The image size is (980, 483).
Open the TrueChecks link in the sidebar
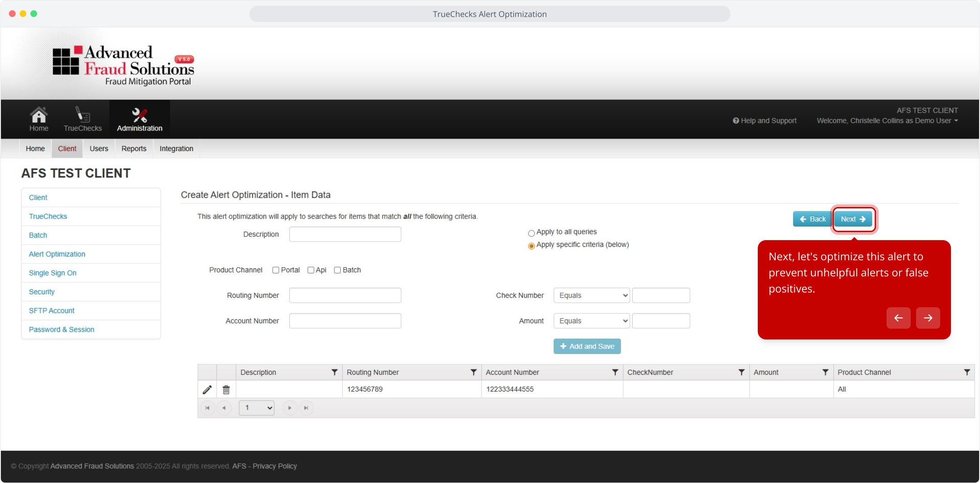pos(48,216)
